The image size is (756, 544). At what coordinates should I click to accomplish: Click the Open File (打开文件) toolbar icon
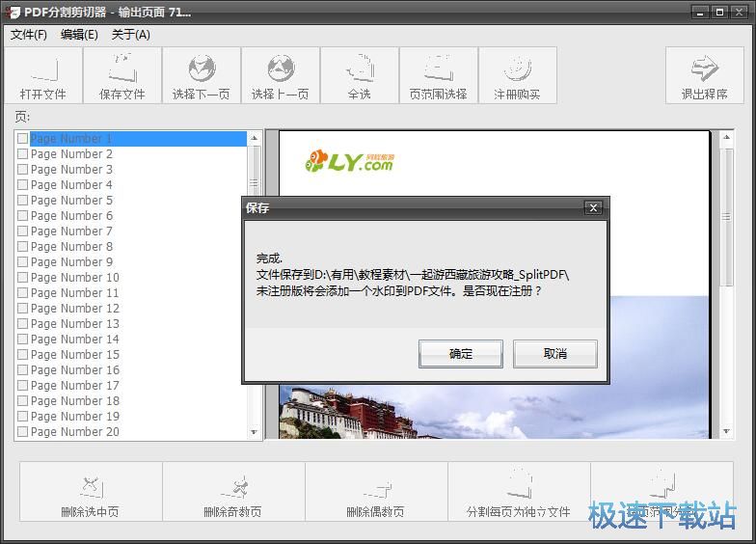(x=43, y=75)
